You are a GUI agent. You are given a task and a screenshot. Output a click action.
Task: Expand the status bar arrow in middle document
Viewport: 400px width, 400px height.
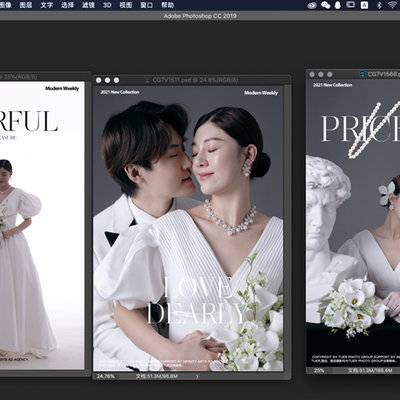click(x=197, y=377)
